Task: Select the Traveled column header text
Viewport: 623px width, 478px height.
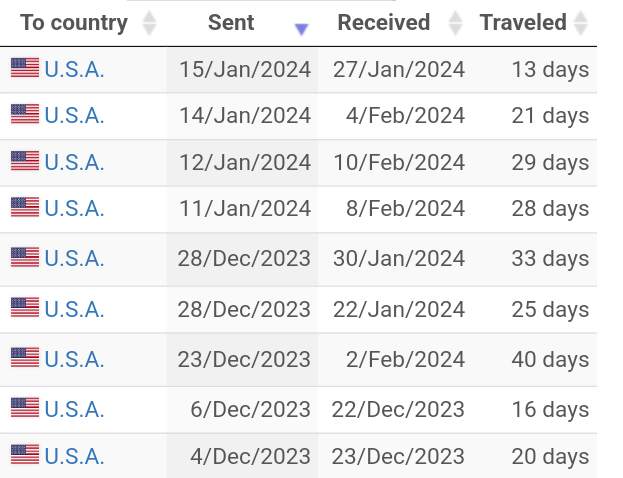Action: (x=523, y=22)
